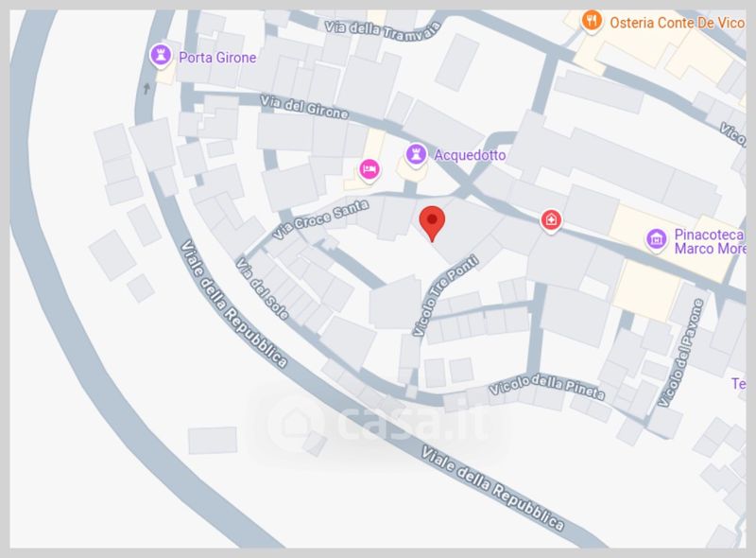This screenshot has height=558, width=756.
Task: Click the Vicolo del Pavone street label
Action: click(x=680, y=353)
